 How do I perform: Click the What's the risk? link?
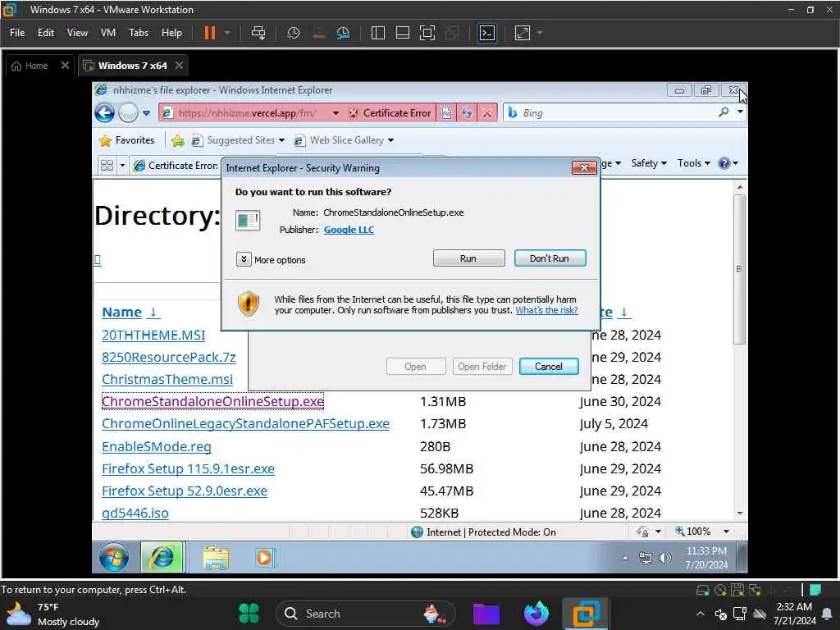point(546,310)
